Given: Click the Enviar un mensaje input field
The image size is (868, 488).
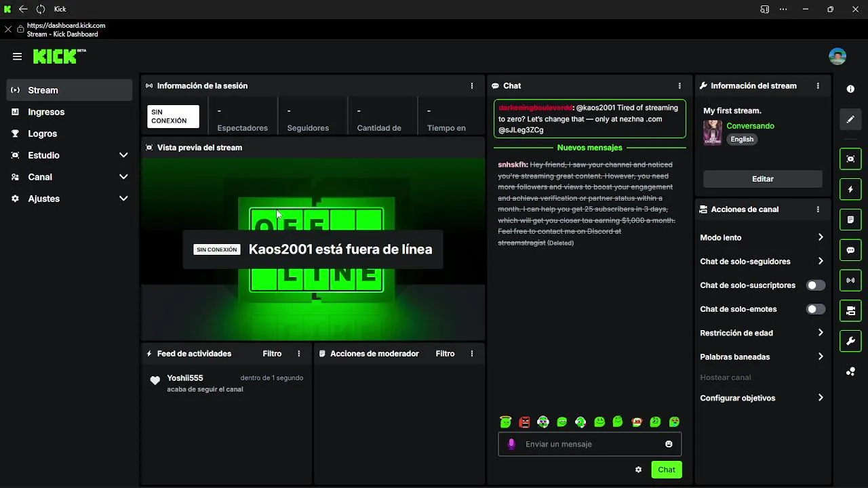Looking at the screenshot, I should click(590, 444).
